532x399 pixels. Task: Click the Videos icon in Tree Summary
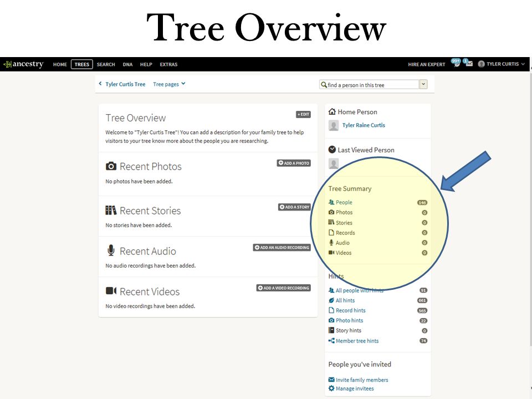(331, 253)
